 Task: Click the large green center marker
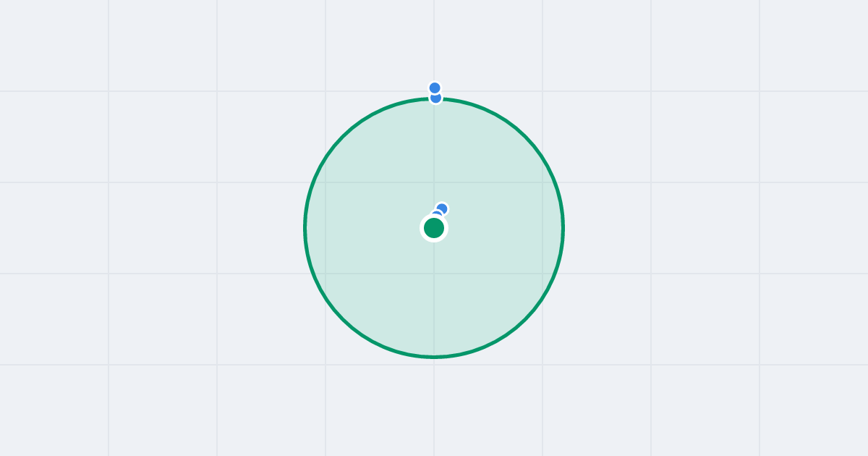pyautogui.click(x=434, y=228)
